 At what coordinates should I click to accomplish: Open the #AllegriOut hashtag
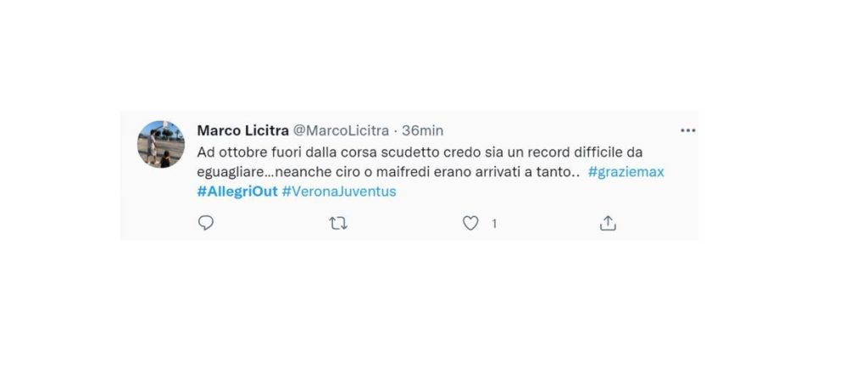(237, 191)
